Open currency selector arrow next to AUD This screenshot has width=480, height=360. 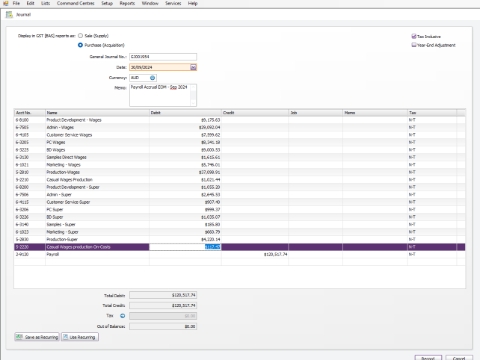(x=152, y=78)
